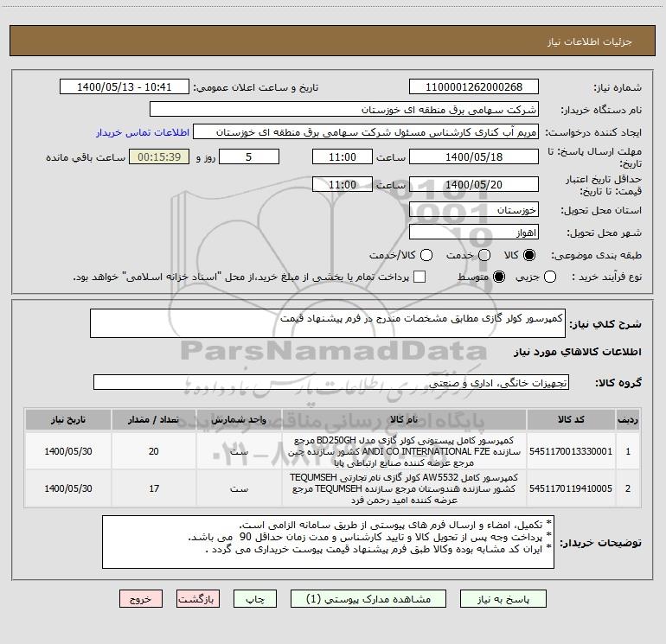Click the need date in the AW5532 row
Image resolution: width=666 pixels, height=644 pixels.
pos(68,488)
